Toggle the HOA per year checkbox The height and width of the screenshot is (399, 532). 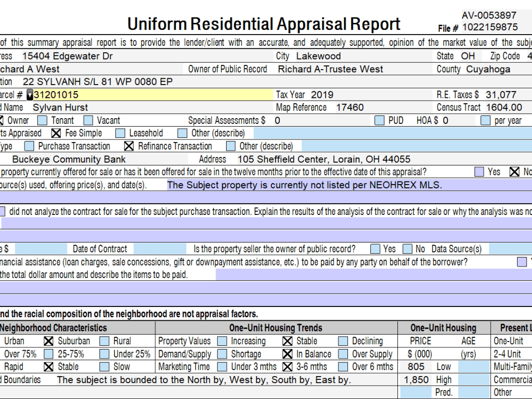tap(486, 120)
